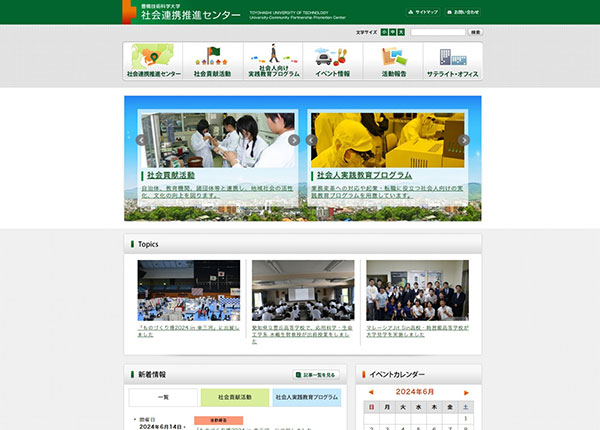Click the yellow cleanroom photo in the banner
Screen dimensions: 600x430
(388, 140)
